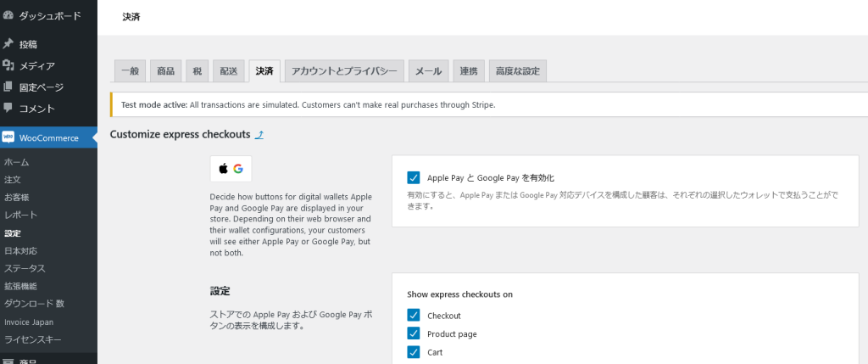
Task: Open the 高度な設定 tab
Action: 517,71
